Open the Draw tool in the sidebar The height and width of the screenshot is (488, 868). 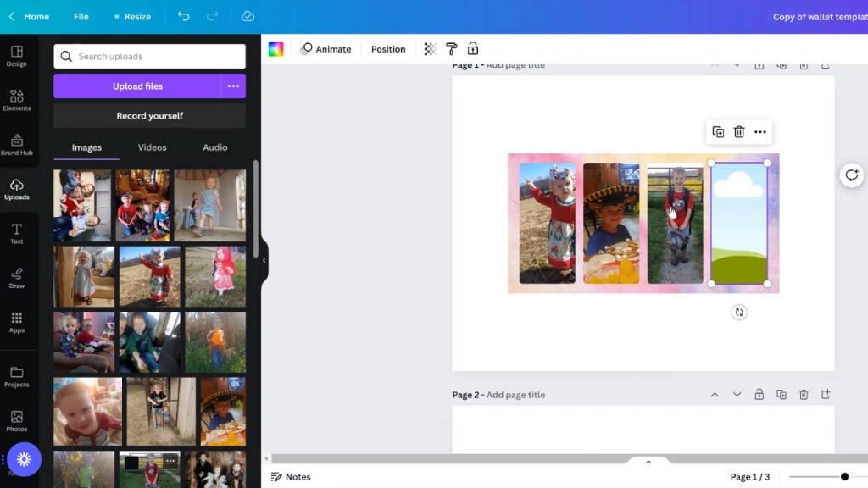(17, 278)
